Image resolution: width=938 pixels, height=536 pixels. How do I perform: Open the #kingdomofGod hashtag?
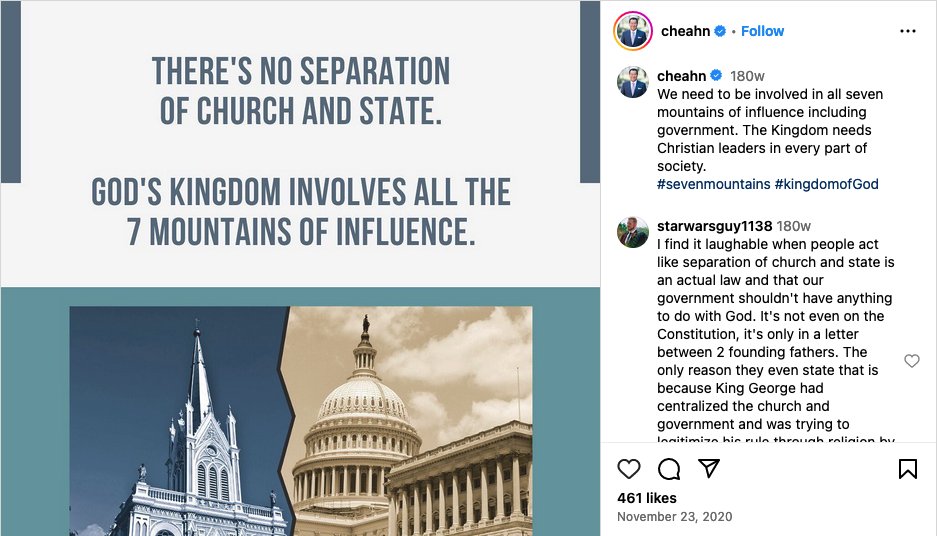(x=826, y=184)
